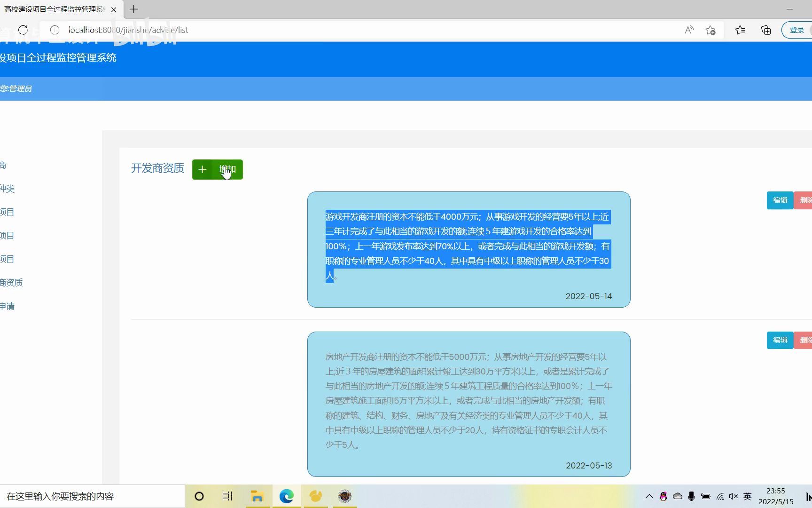Open the clock showing 23:55 2022/5/15
The height and width of the screenshot is (508, 812).
776,496
